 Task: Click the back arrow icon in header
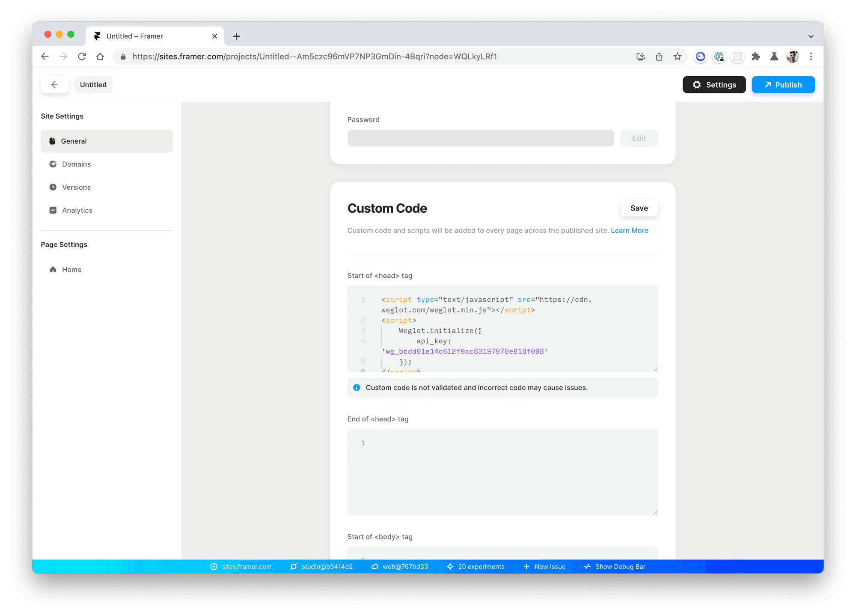click(56, 84)
